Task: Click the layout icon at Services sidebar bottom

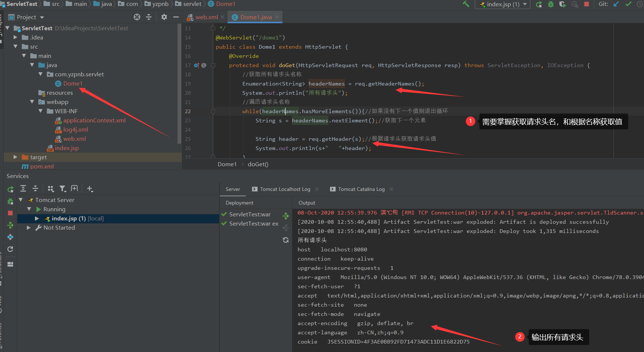Action: [10, 264]
